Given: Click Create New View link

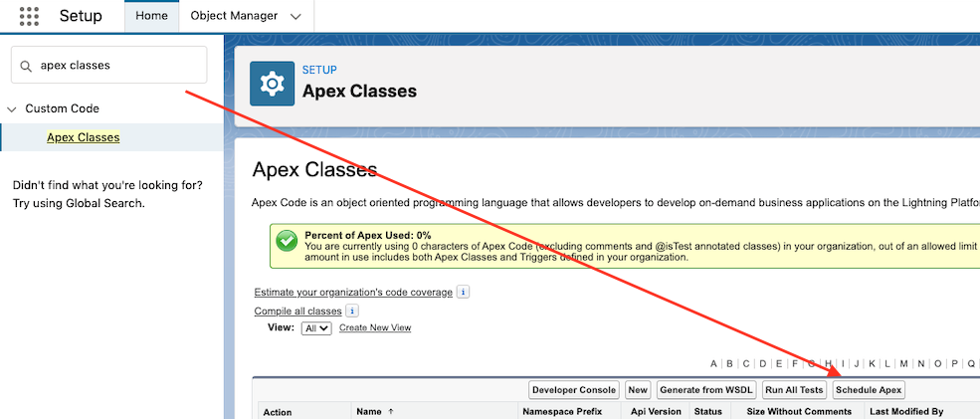Looking at the screenshot, I should click(x=375, y=327).
